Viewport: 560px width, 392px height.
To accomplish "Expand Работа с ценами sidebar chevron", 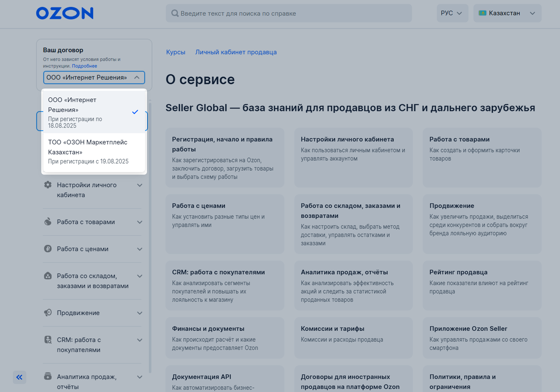I will (x=140, y=249).
